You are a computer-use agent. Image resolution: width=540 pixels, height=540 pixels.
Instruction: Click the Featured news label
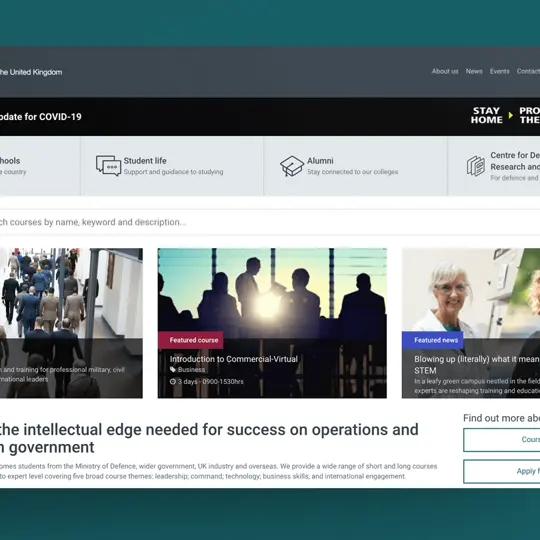433,340
